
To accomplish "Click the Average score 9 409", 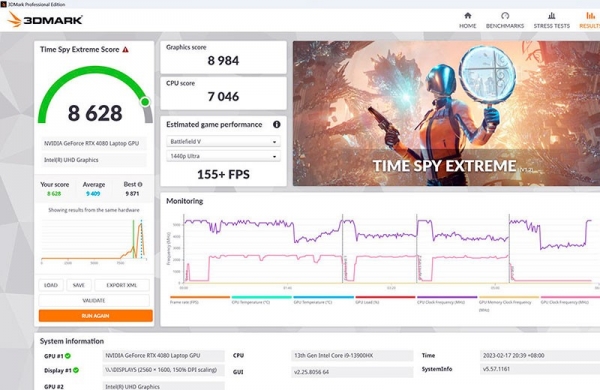I will coord(93,194).
